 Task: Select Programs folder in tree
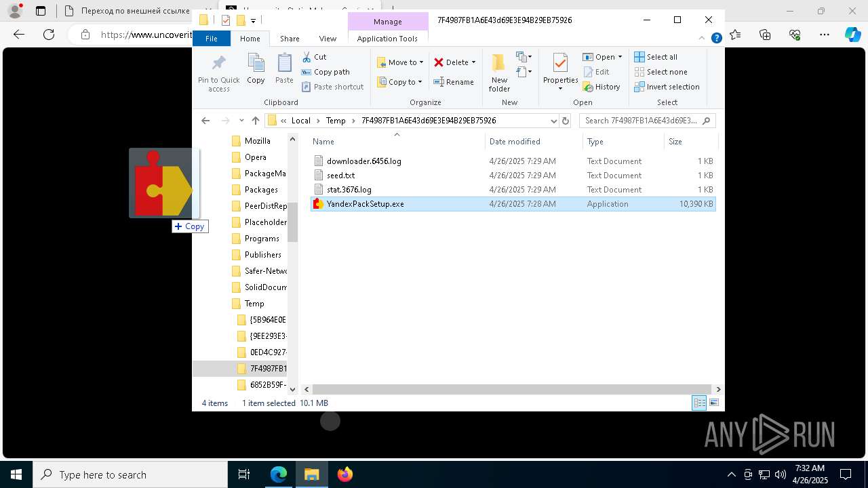pos(262,239)
